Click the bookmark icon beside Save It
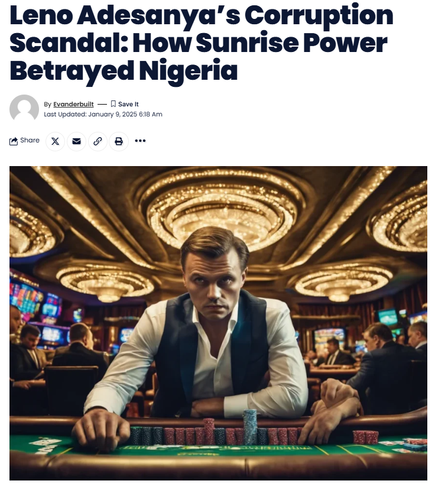Image resolution: width=448 pixels, height=487 pixels. click(113, 104)
